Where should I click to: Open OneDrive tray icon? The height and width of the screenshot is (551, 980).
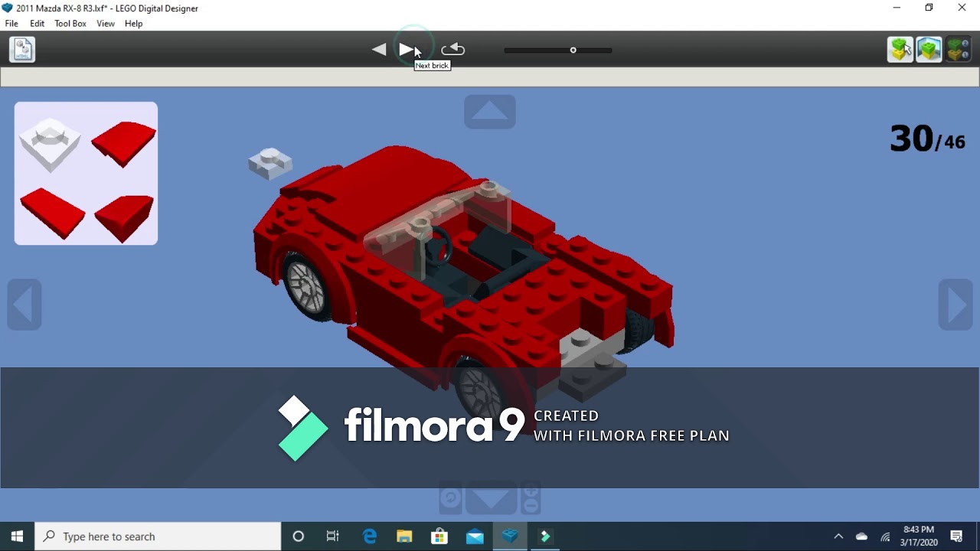pyautogui.click(x=861, y=536)
